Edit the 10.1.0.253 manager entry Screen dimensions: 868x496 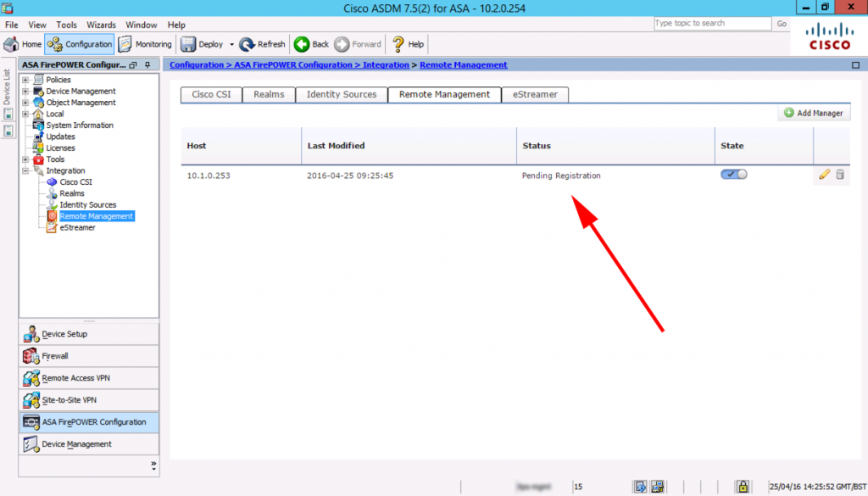click(825, 175)
